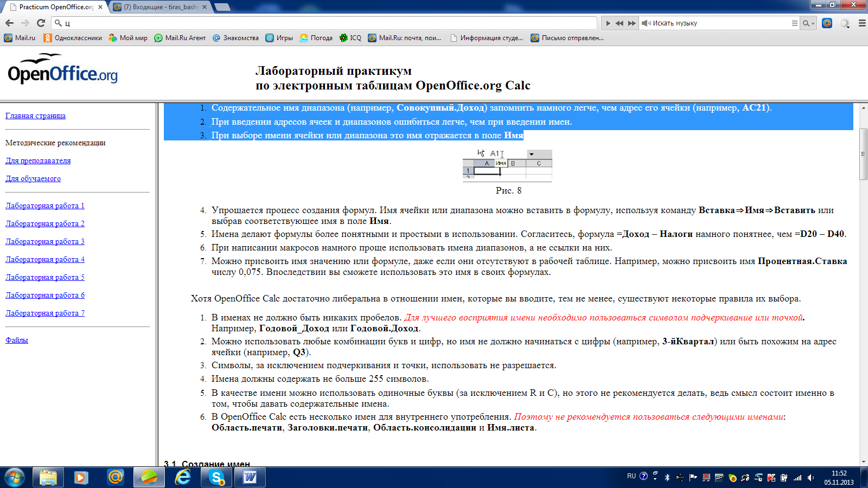868x488 pixels.
Task: Click the RU language indicator in tray
Action: point(631,476)
